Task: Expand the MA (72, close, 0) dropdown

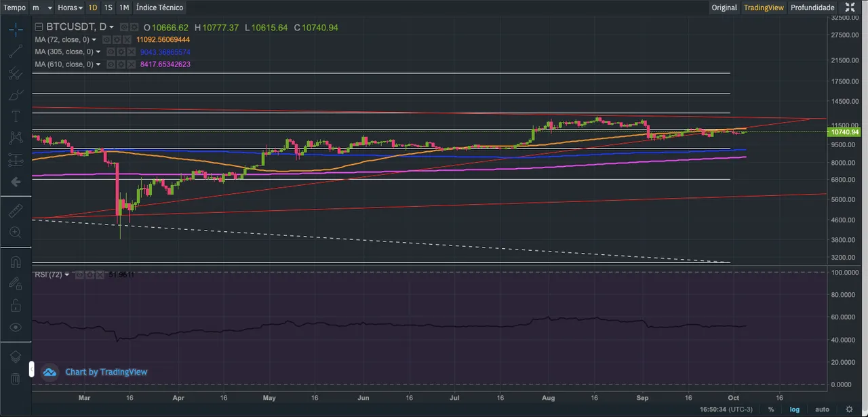Action: pyautogui.click(x=94, y=40)
